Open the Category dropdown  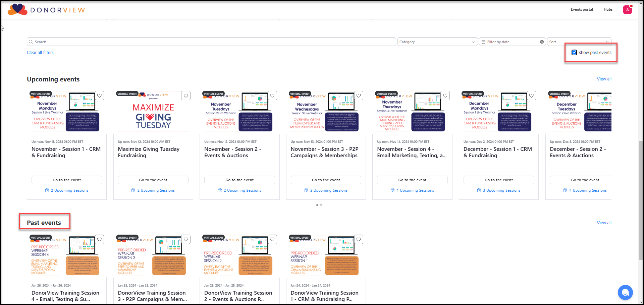pos(437,42)
